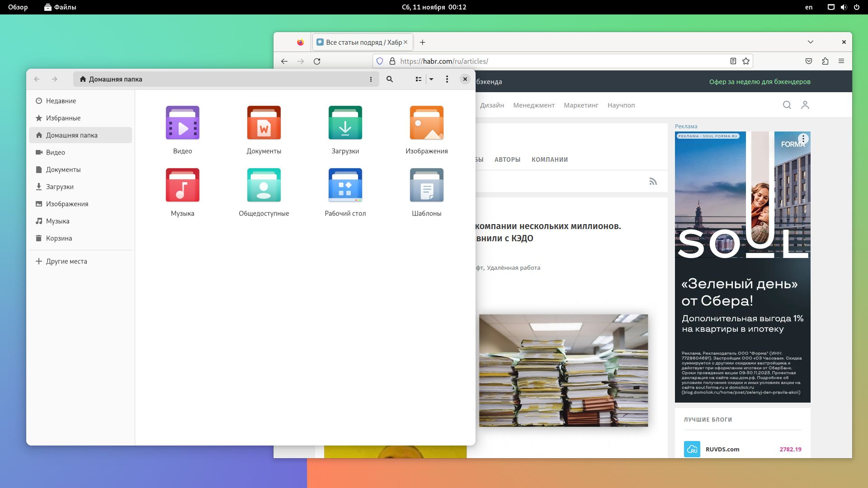This screenshot has width=868, height=488.
Task: Show site security lock info
Action: (x=392, y=61)
